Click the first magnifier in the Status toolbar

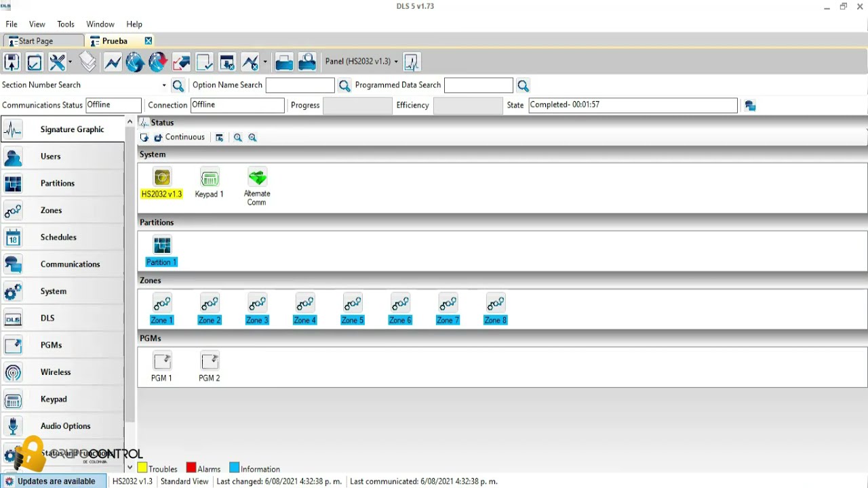click(x=237, y=138)
